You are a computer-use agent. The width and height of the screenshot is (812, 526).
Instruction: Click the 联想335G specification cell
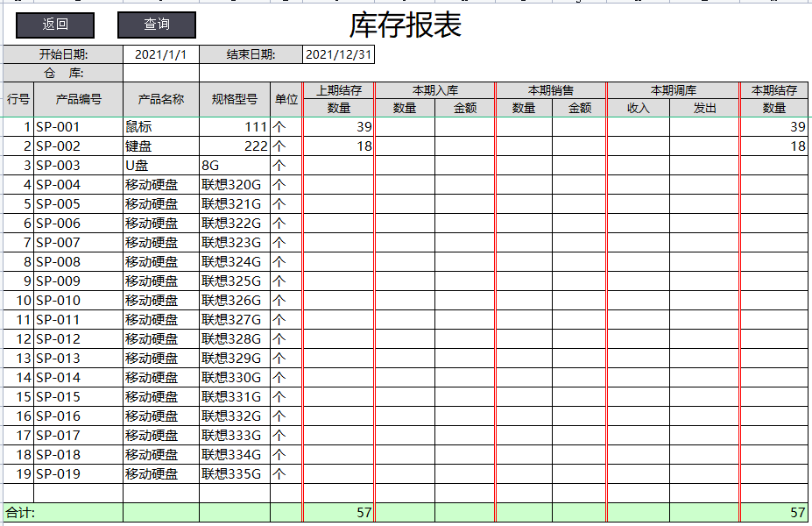tap(233, 473)
